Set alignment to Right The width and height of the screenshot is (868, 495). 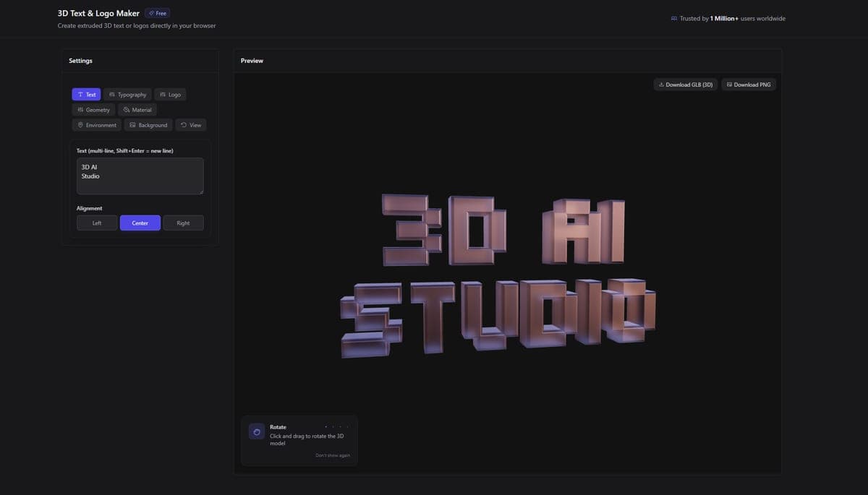coord(183,223)
